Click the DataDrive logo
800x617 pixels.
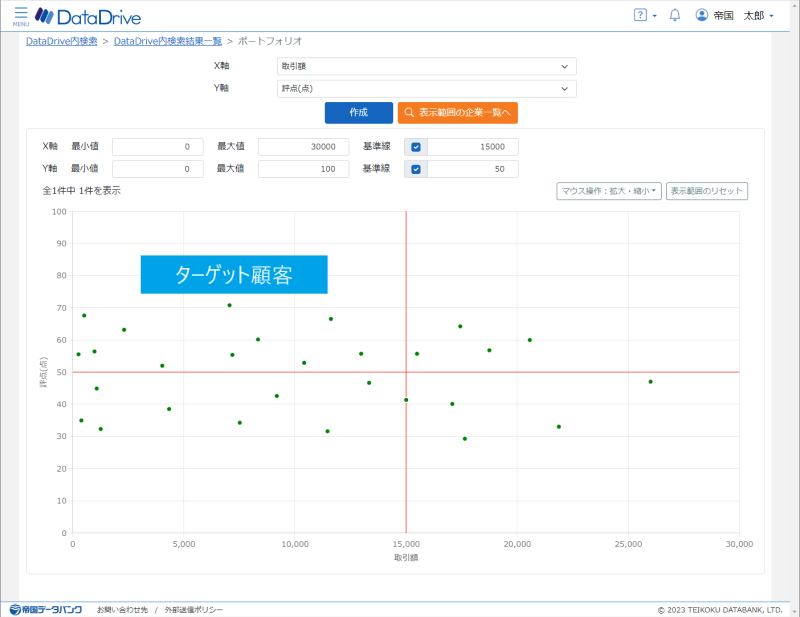(88, 17)
